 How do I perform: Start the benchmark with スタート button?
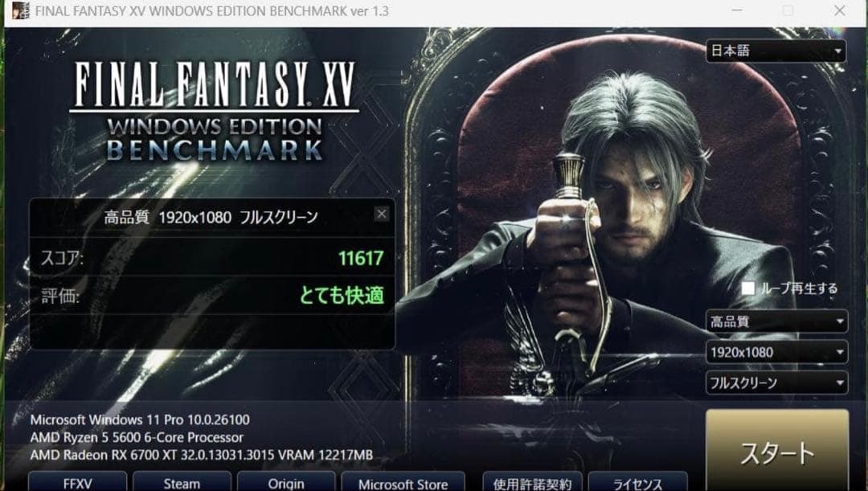coord(777,450)
